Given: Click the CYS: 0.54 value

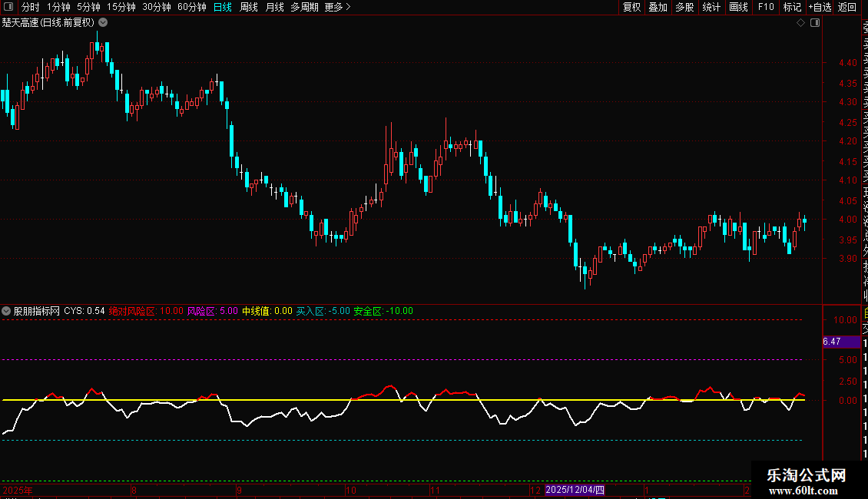Looking at the screenshot, I should click(x=84, y=311).
